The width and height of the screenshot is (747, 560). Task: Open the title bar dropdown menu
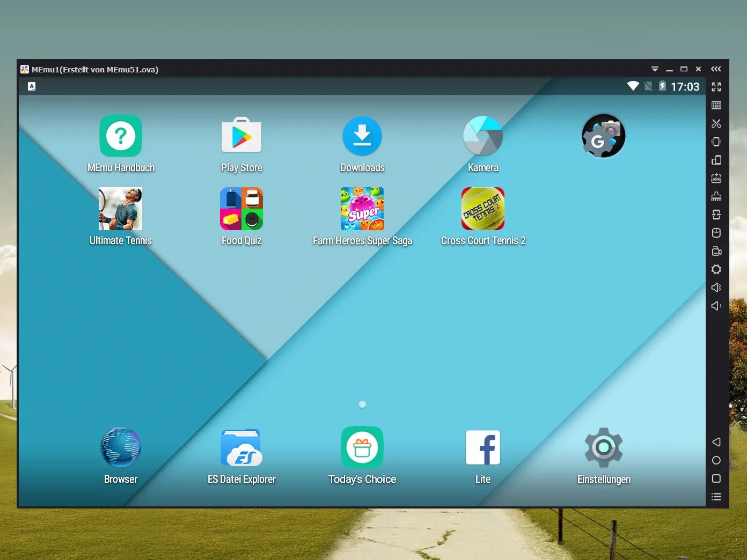[655, 69]
